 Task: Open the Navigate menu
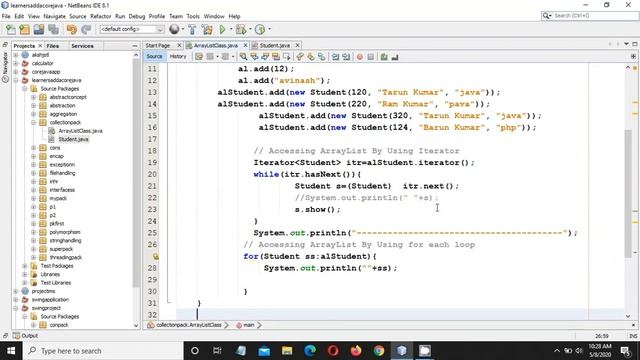54,16
